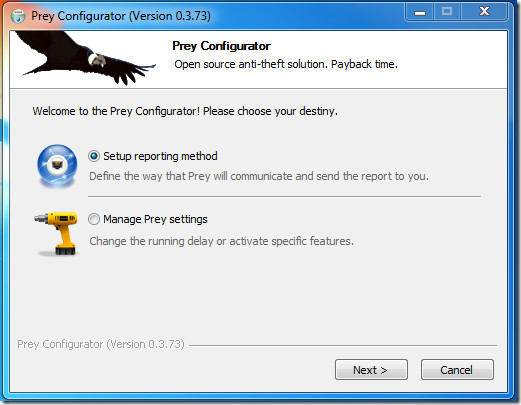Choose the Manage Prey settings radio button

click(x=94, y=219)
